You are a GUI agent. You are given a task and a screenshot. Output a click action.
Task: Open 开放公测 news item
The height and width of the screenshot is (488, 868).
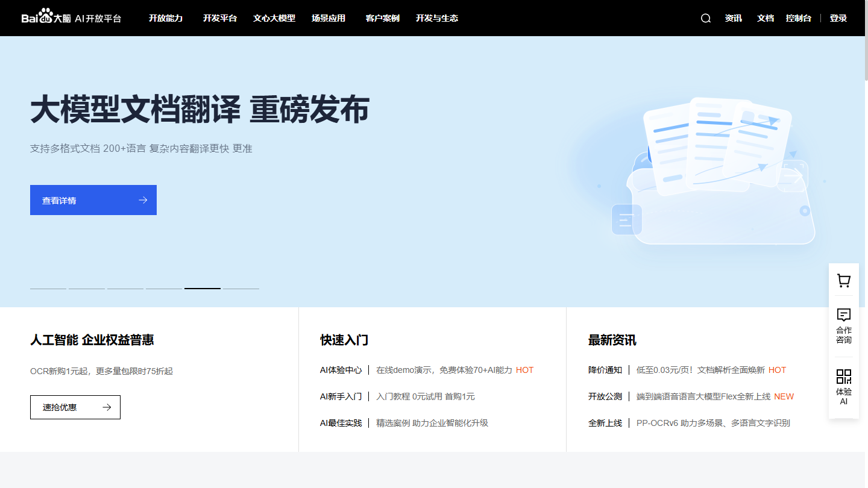point(605,396)
